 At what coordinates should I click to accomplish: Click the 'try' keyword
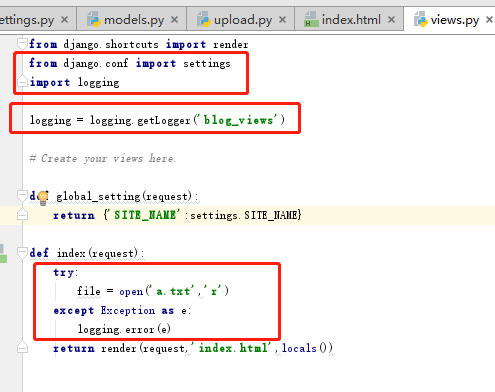click(64, 273)
